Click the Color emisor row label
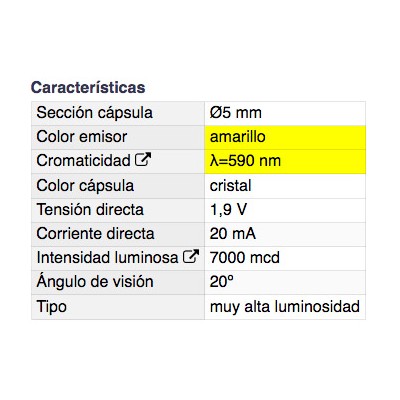 (82, 137)
